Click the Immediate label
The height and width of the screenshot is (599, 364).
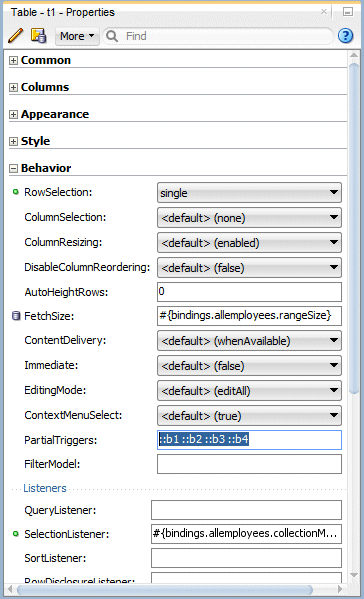(x=51, y=365)
